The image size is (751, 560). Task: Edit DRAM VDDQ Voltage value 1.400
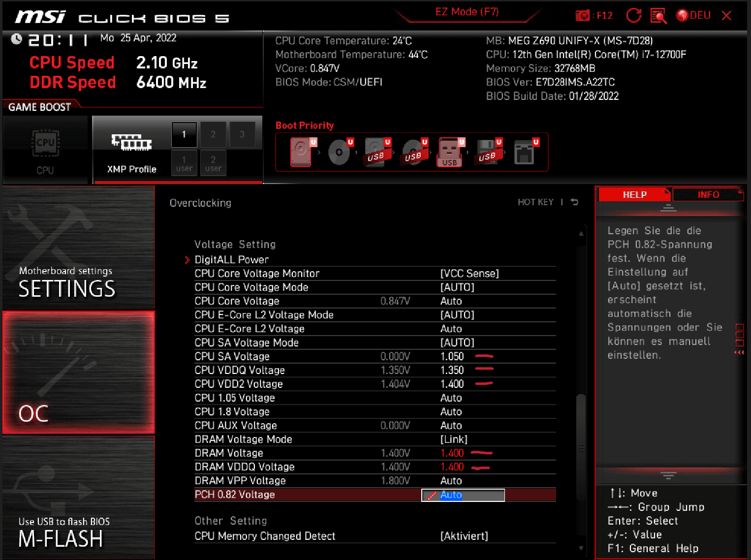[452, 467]
